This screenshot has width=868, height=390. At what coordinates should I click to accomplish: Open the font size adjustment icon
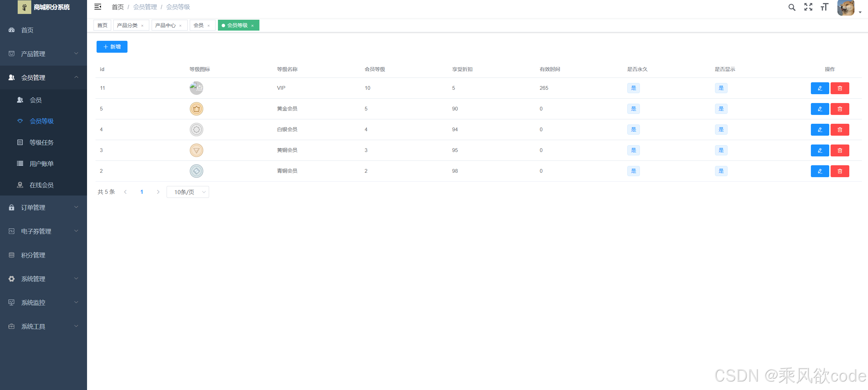[824, 7]
